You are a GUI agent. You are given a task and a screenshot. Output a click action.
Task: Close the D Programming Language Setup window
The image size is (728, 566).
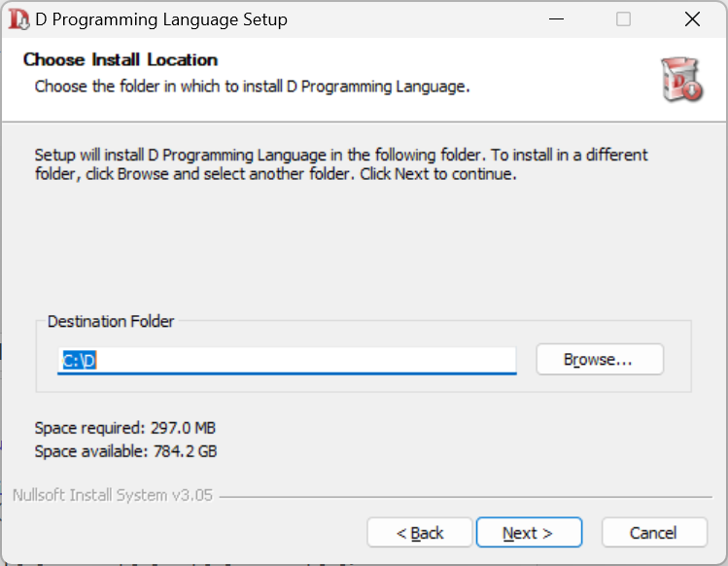click(691, 18)
